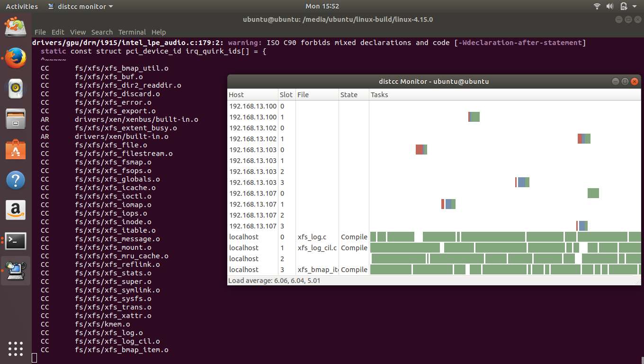Open the Mon 15:52 clock menu
644x364 pixels.
[322, 6]
